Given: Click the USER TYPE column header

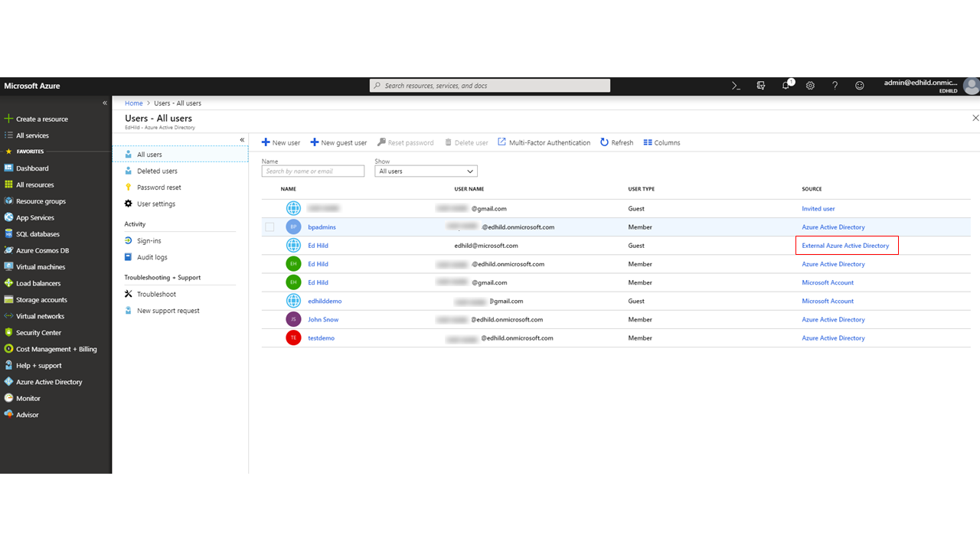Looking at the screenshot, I should coord(642,189).
